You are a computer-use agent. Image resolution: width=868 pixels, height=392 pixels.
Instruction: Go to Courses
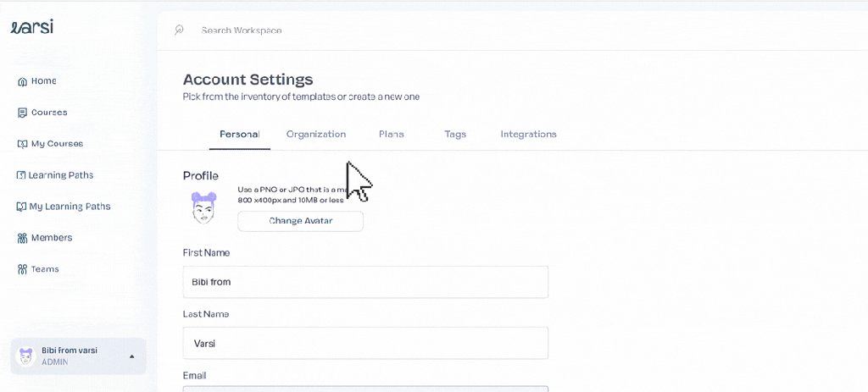tap(49, 113)
